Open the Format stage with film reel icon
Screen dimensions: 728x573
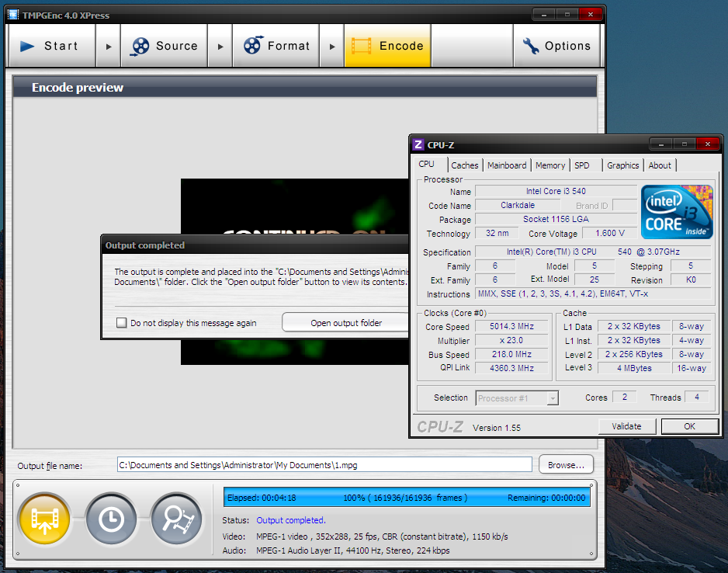click(276, 46)
